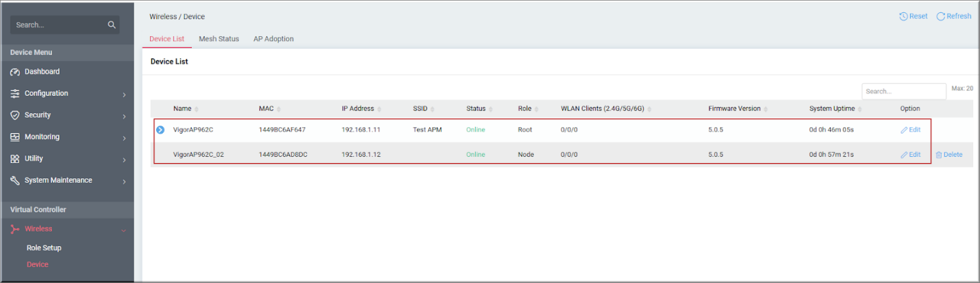Expand System Maintenance submenu chevron
Screen dimensions: 980x283
tap(124, 182)
